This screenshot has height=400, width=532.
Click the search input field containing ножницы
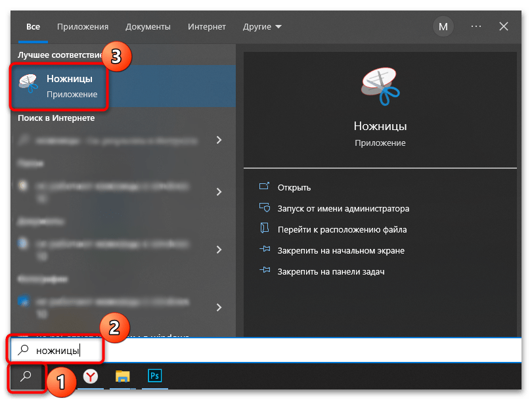[x=263, y=351]
